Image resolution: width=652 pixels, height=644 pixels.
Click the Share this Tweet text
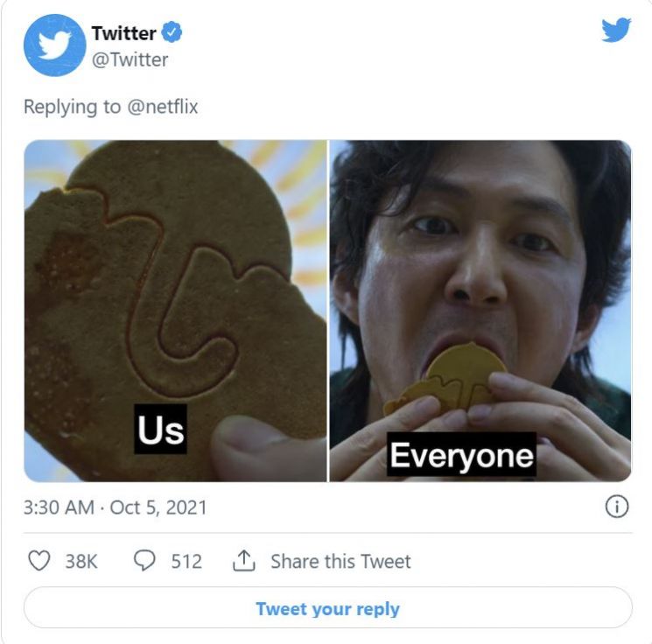(x=340, y=561)
